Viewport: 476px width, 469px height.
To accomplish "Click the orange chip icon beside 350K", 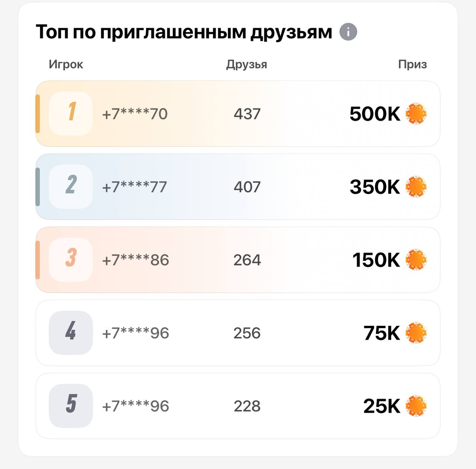I will tap(416, 186).
